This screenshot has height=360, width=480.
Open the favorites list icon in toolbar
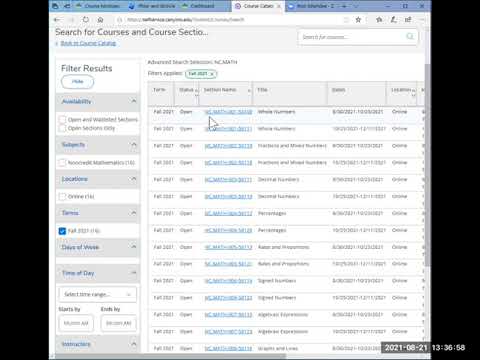click(379, 20)
